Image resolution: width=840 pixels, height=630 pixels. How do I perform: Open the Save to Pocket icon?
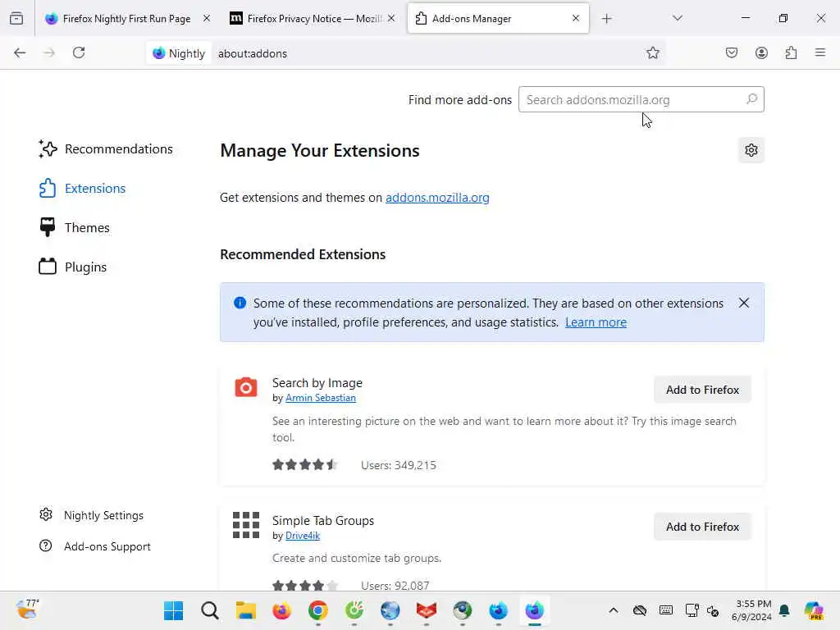(x=731, y=52)
